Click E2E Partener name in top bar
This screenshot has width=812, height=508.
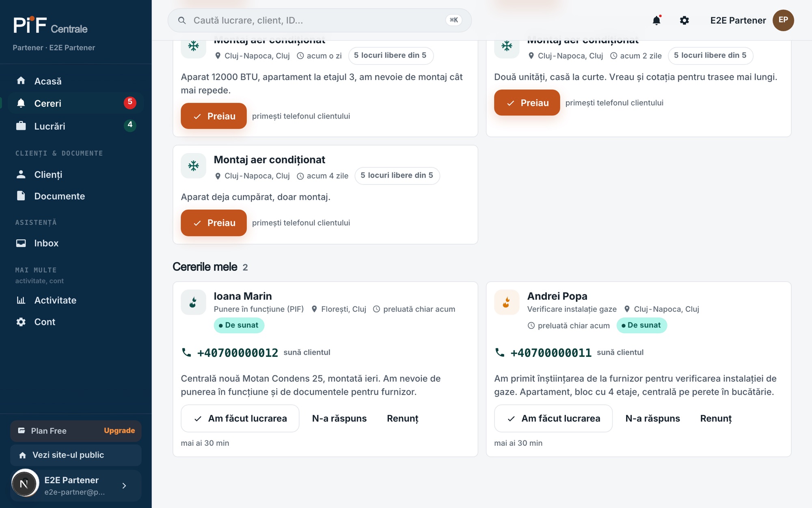coord(738,20)
